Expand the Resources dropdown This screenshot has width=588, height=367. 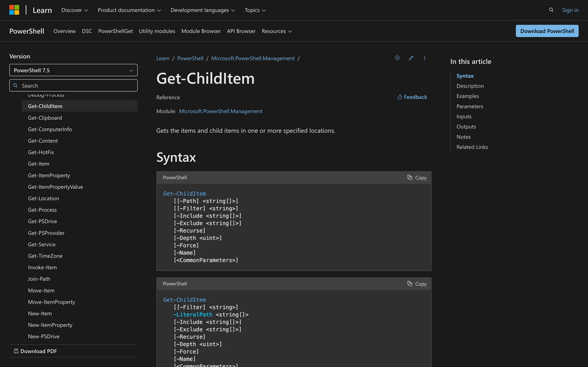[277, 31]
